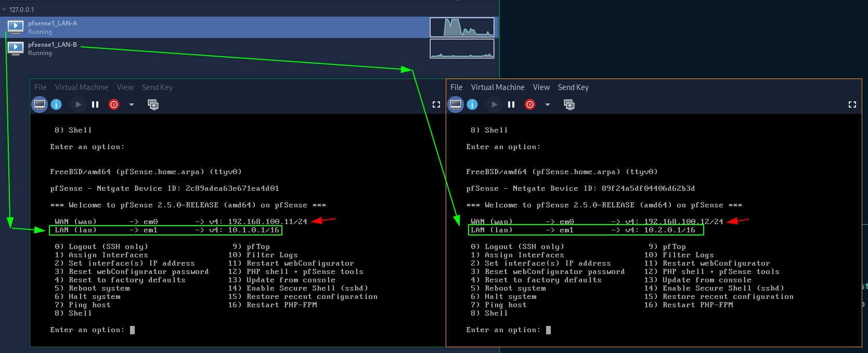
Task: Click '16) Restart PHP-FPM' in right console
Action: click(689, 305)
